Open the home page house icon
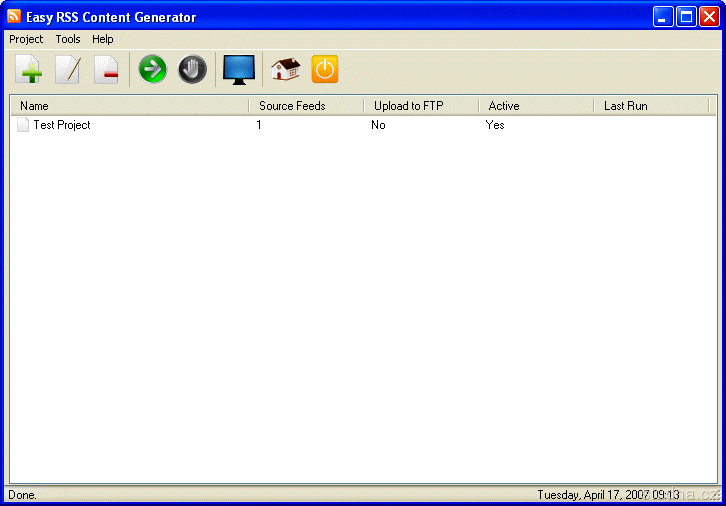Screen dimensions: 726x506 point(285,70)
